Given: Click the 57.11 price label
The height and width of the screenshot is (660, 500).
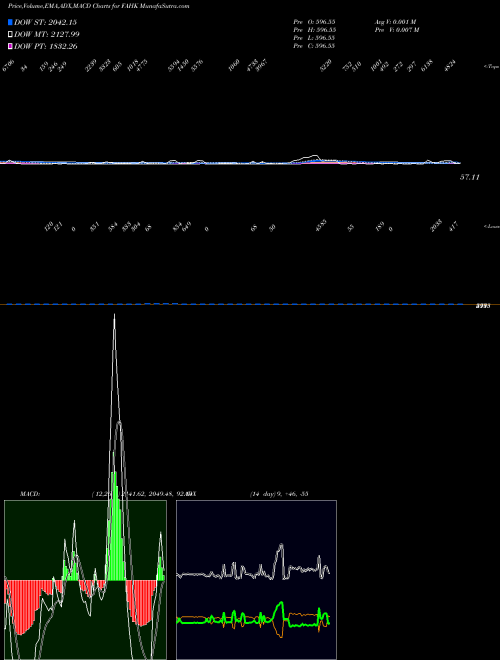Looking at the screenshot, I should pos(470,177).
